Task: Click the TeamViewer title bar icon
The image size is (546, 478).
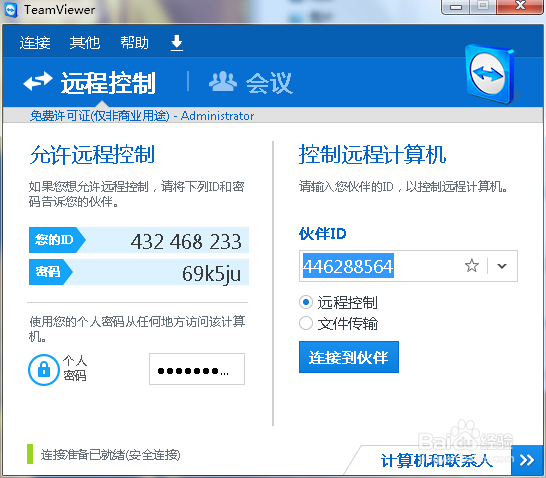Action: point(11,10)
